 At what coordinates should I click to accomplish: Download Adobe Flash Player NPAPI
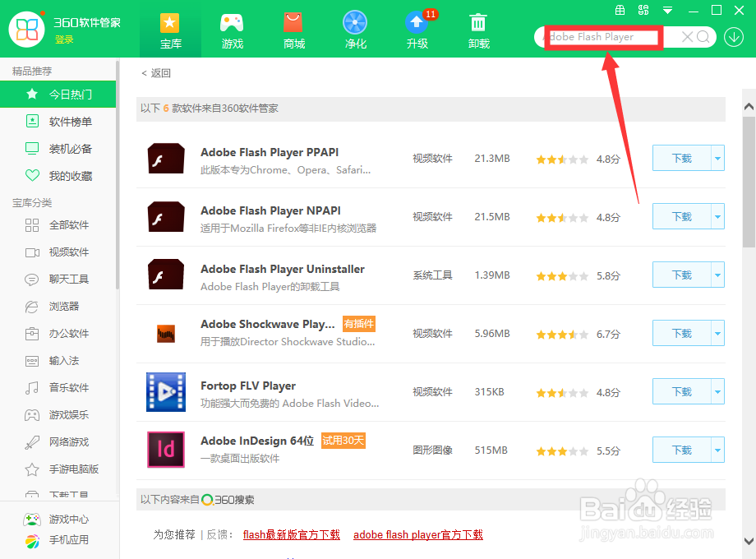682,216
